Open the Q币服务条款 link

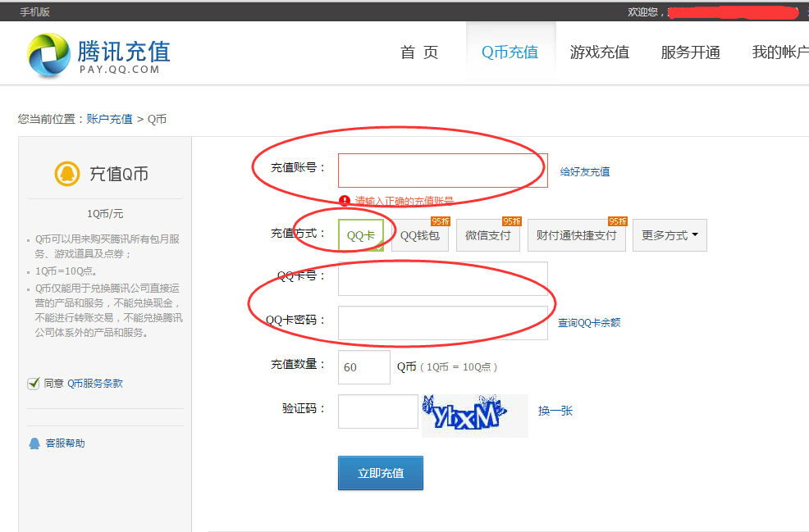95,383
